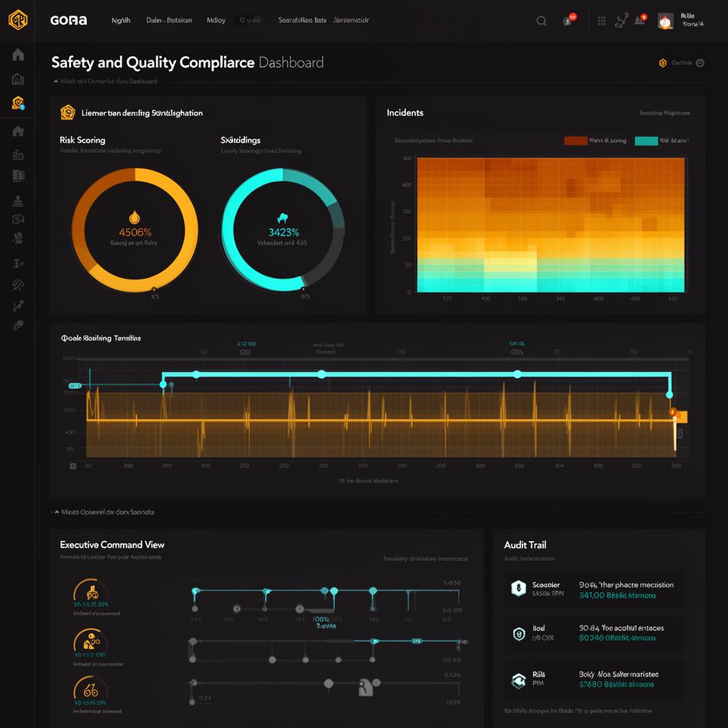Viewport: 728px width, 728px height.
Task: Click the shield icon in first Audit Trail row
Action: (x=518, y=588)
